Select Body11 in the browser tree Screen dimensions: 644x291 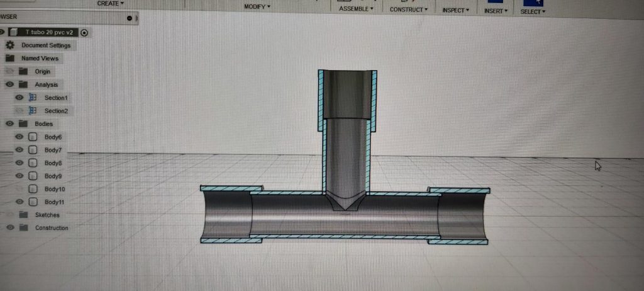[x=54, y=202]
